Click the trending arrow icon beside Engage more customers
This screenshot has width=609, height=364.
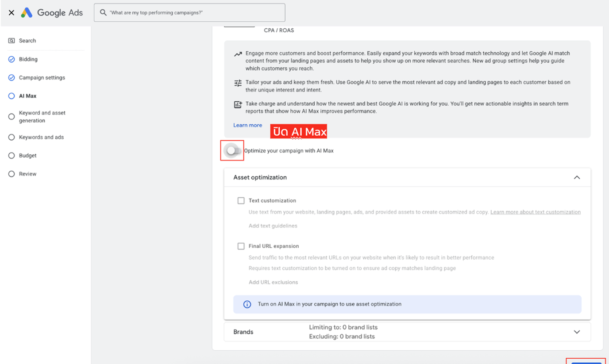coord(238,54)
